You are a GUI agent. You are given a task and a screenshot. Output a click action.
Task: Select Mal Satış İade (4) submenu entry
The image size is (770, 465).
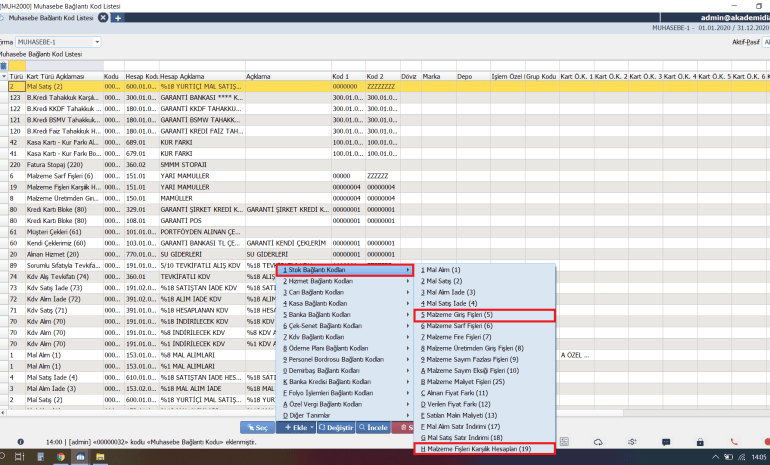tap(485, 303)
